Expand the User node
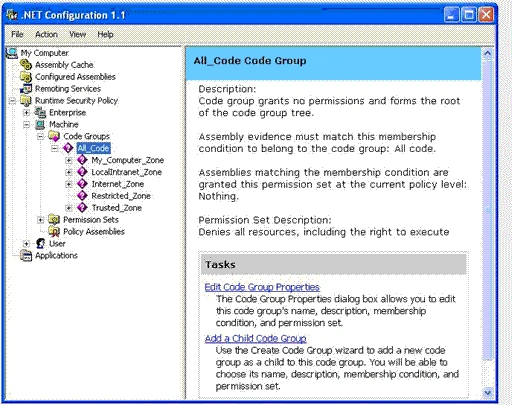Viewport: 512px width, 405px height. pos(26,244)
